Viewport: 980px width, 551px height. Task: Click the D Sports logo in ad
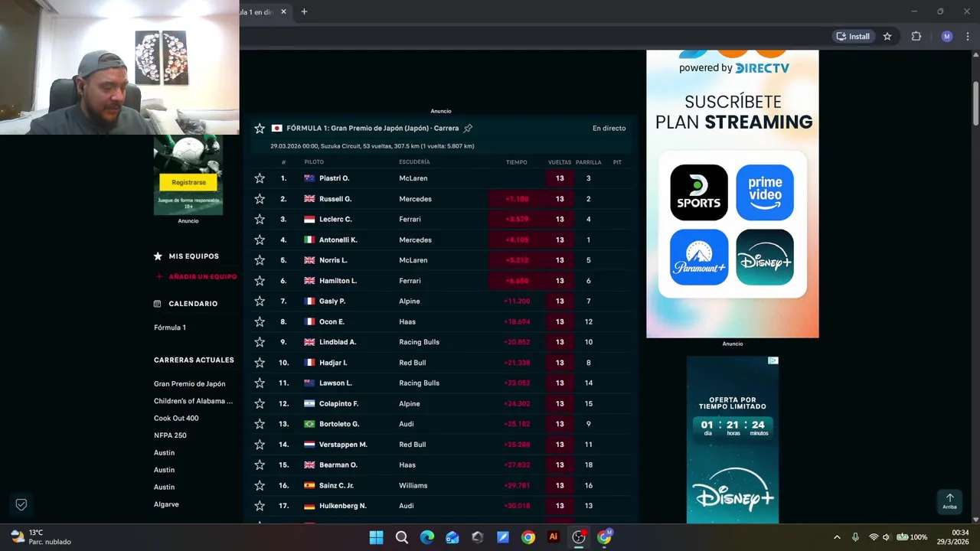pyautogui.click(x=699, y=192)
